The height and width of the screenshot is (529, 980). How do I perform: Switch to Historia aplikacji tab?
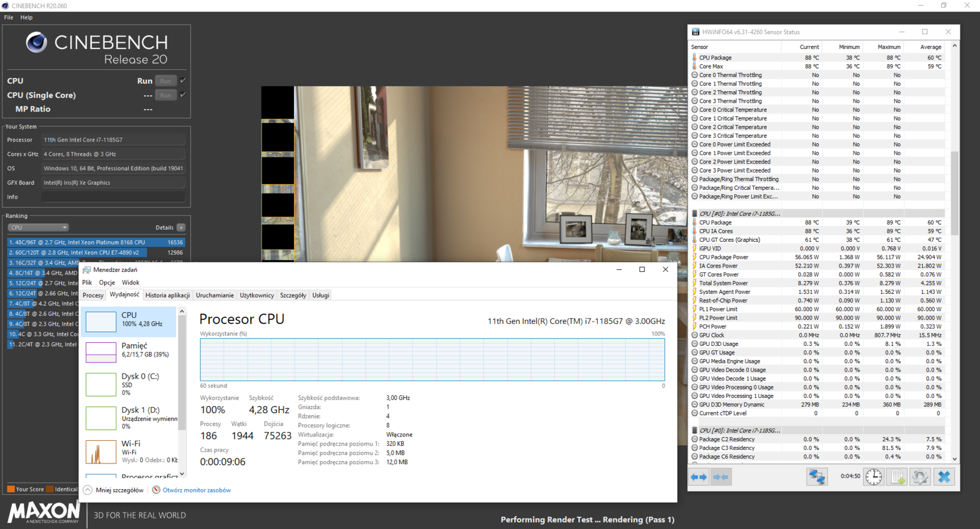pos(167,295)
